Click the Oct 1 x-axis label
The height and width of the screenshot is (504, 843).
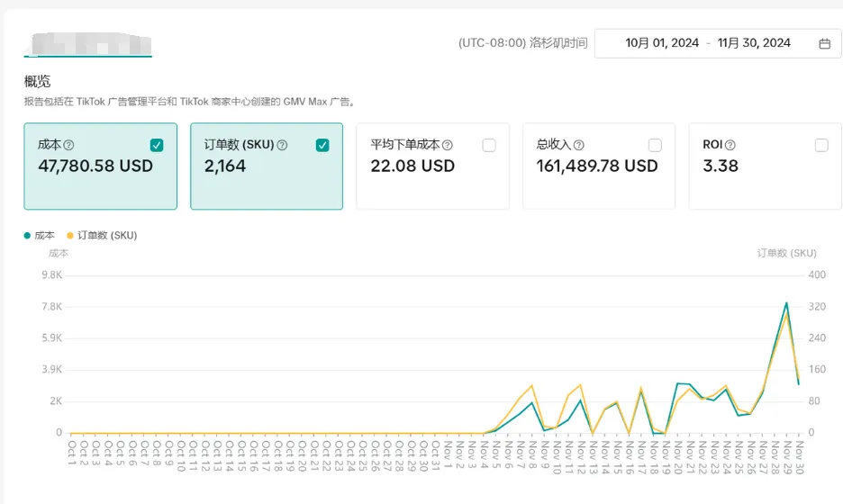pos(71,453)
